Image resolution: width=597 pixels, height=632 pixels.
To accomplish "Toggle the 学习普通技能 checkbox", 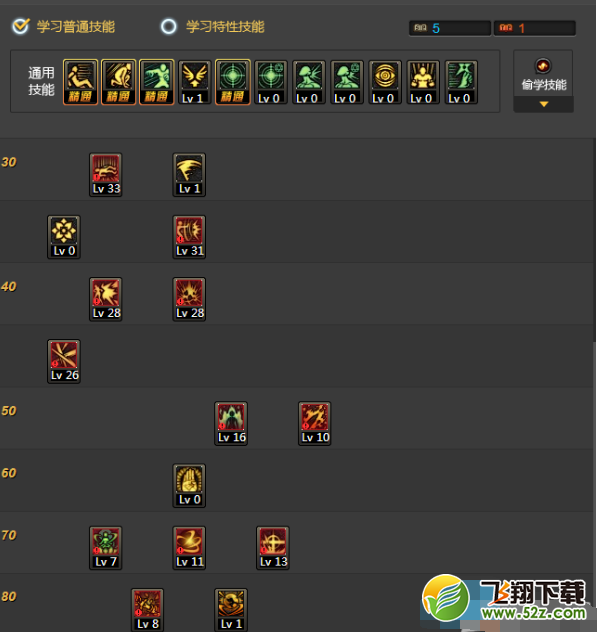I will point(21,27).
